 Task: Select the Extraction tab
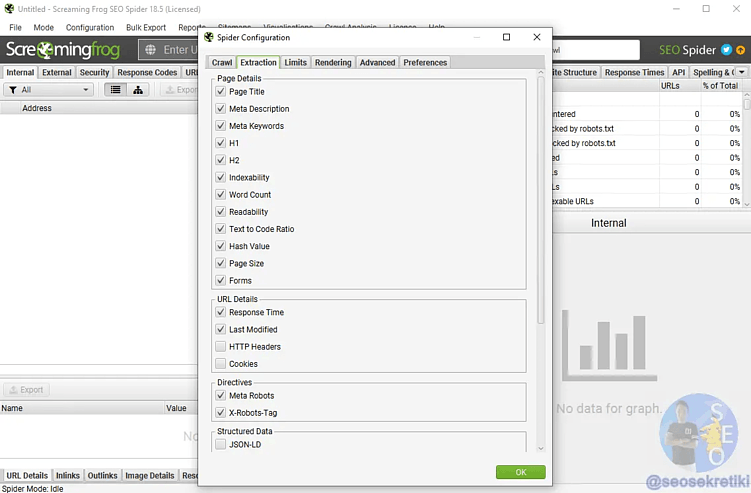(x=258, y=62)
